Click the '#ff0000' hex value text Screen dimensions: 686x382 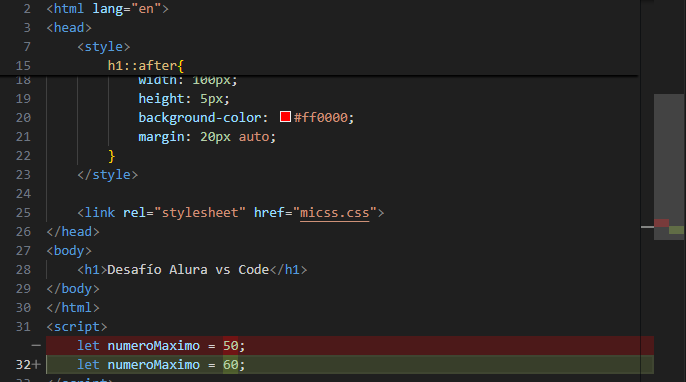321,118
